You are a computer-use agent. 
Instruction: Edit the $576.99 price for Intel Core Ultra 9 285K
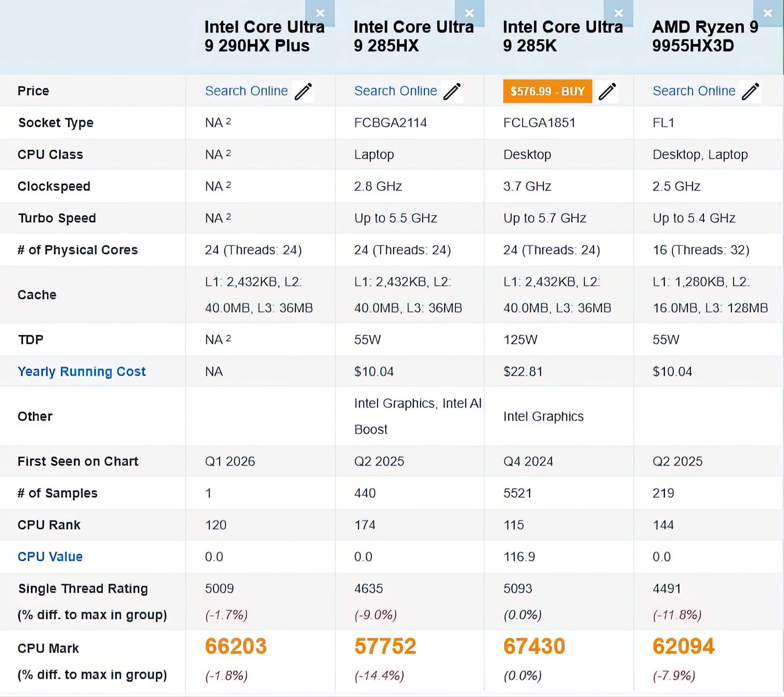[x=608, y=91]
